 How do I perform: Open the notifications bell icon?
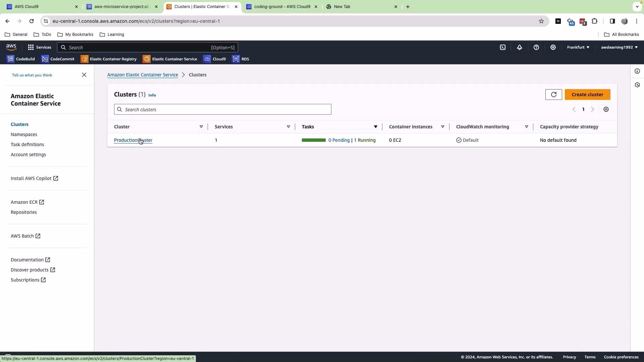(520, 47)
